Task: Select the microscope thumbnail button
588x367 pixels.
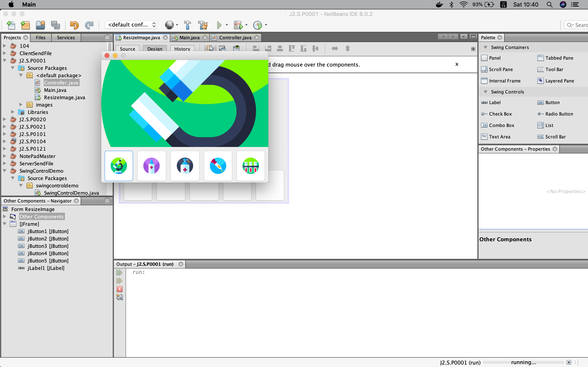Action: (x=119, y=166)
